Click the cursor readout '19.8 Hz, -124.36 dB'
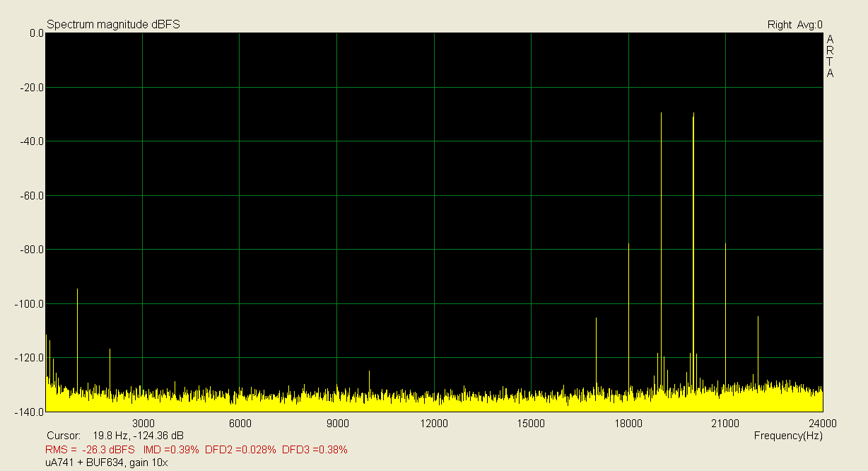This screenshot has width=868, height=471. pyautogui.click(x=139, y=436)
